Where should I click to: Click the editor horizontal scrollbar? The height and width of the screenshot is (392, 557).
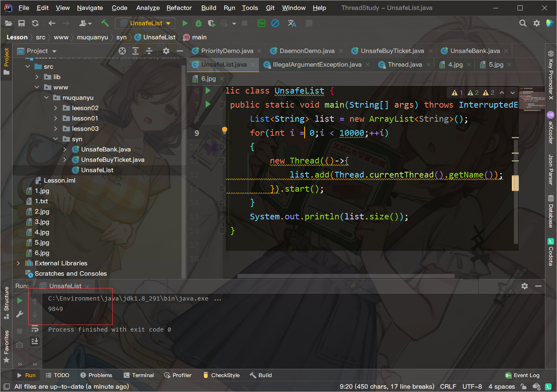(346, 276)
